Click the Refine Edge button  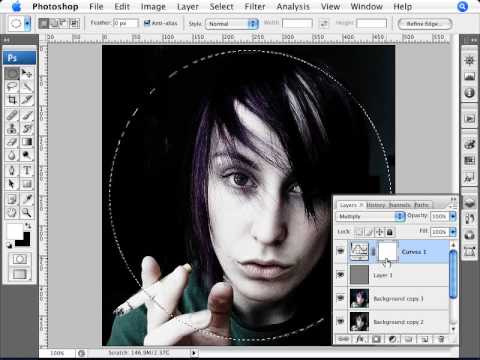pyautogui.click(x=425, y=24)
